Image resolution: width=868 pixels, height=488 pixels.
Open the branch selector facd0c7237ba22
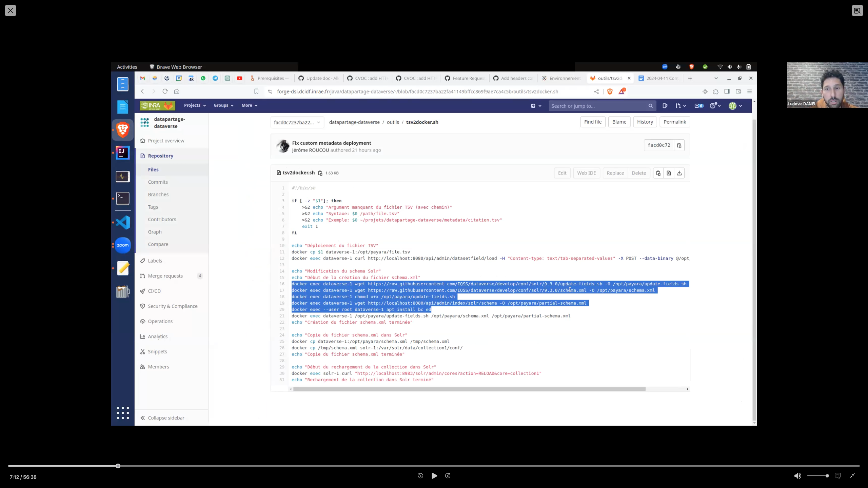(x=297, y=122)
